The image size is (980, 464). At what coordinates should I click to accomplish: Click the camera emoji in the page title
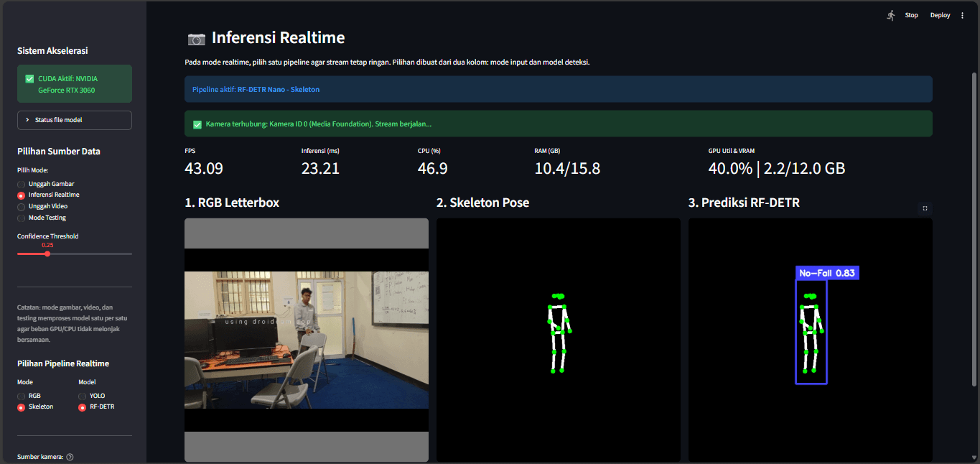196,39
